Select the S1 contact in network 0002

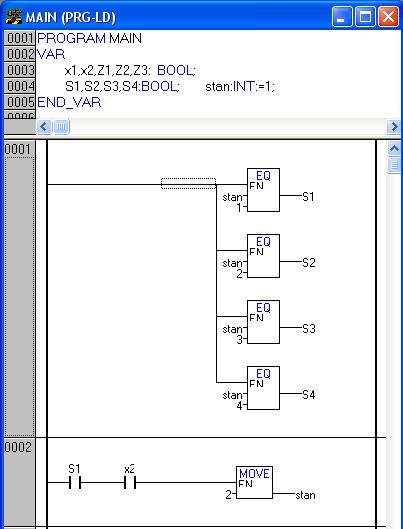coord(75,482)
